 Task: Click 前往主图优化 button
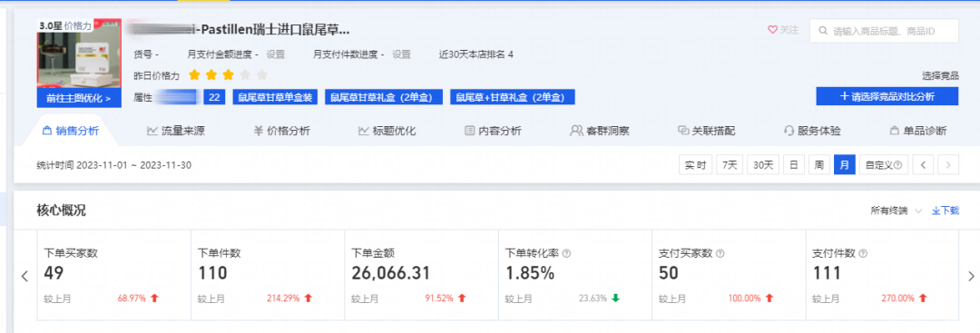tap(79, 98)
